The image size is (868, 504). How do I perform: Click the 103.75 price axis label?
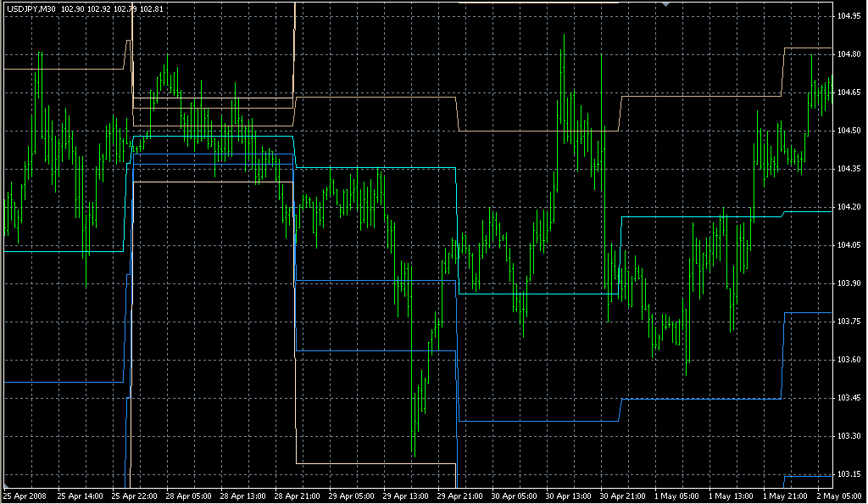point(849,322)
